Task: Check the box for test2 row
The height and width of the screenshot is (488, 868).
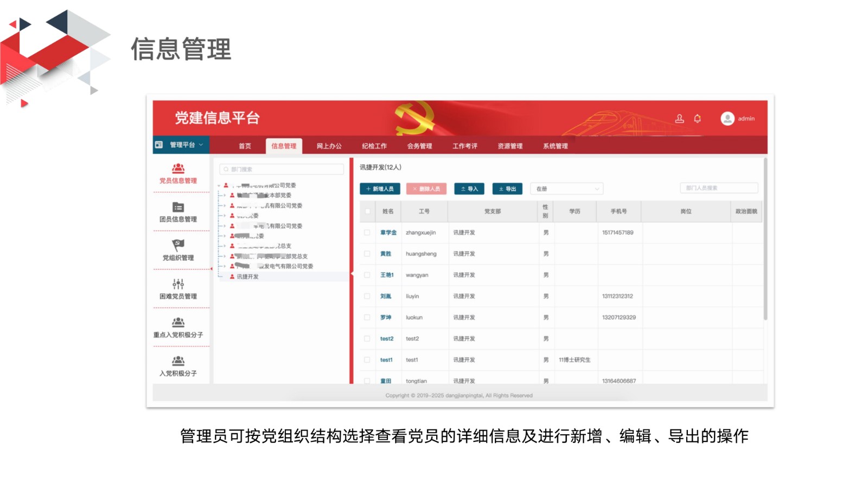Action: pyautogui.click(x=367, y=338)
